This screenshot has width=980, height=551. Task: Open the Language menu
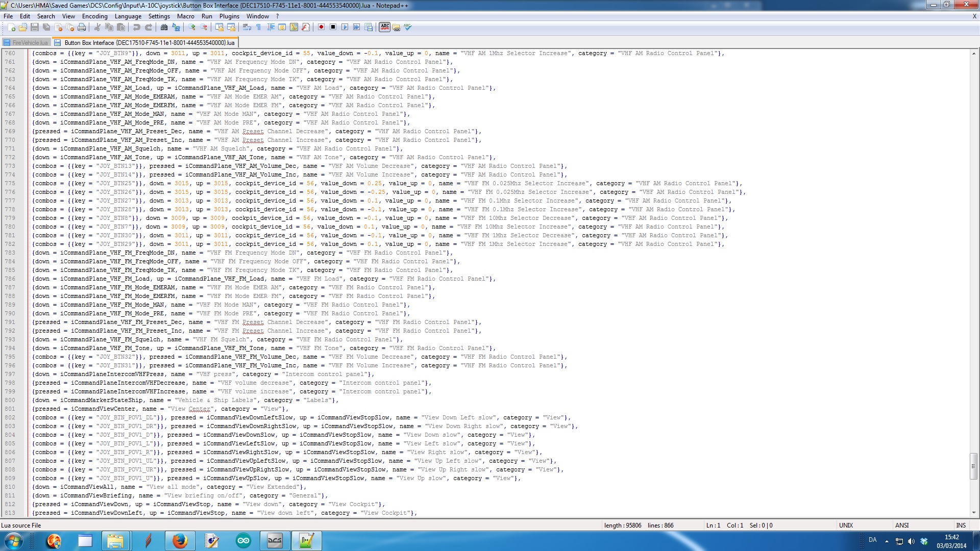coord(128,16)
